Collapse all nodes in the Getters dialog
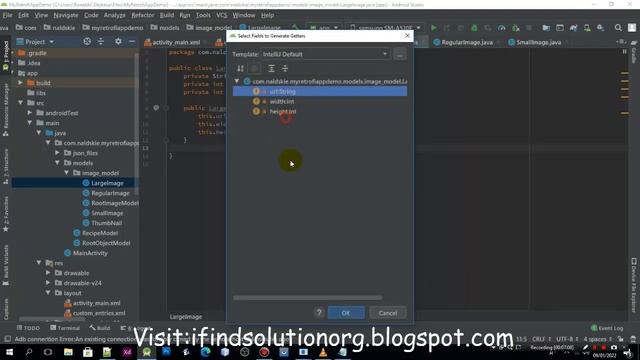640x360 pixels. pos(285,68)
